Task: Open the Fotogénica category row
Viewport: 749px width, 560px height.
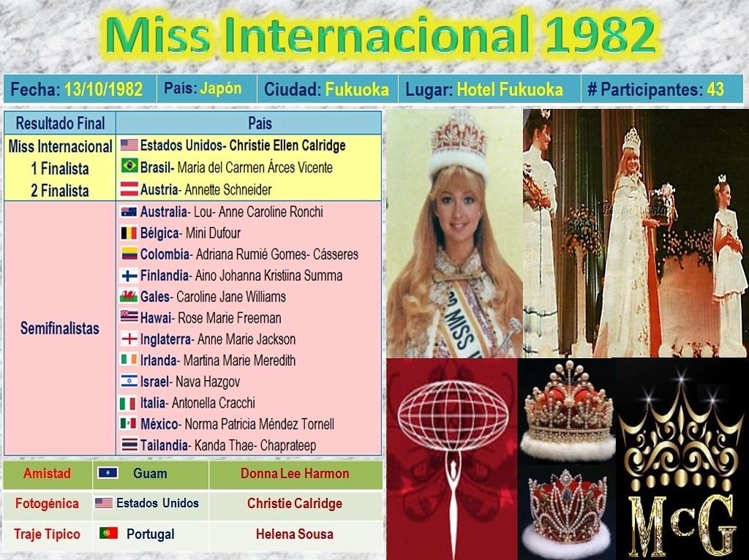Action: [47, 504]
